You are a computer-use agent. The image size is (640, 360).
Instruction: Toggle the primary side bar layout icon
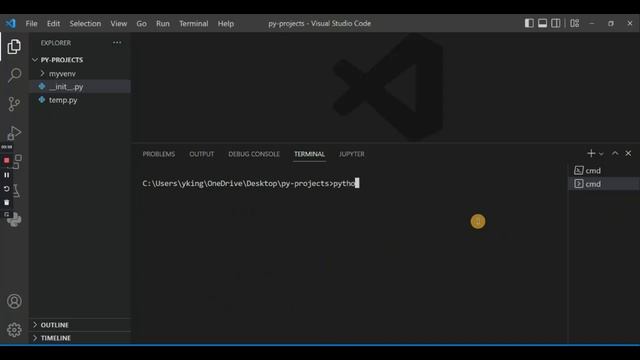point(529,23)
